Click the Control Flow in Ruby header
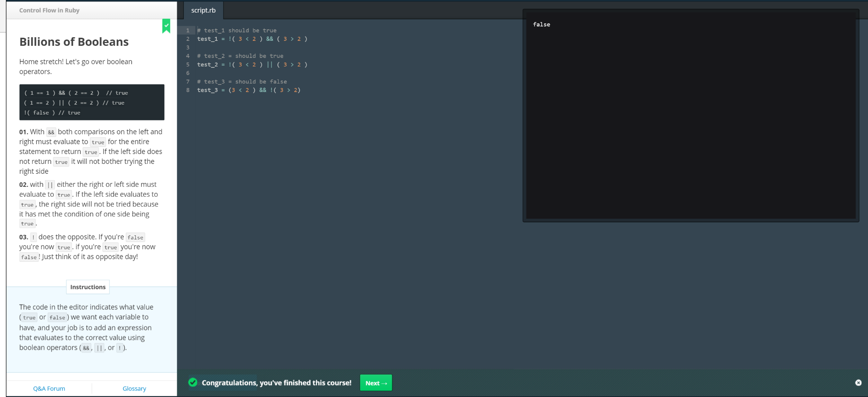The width and height of the screenshot is (868, 397). pyautogui.click(x=49, y=10)
